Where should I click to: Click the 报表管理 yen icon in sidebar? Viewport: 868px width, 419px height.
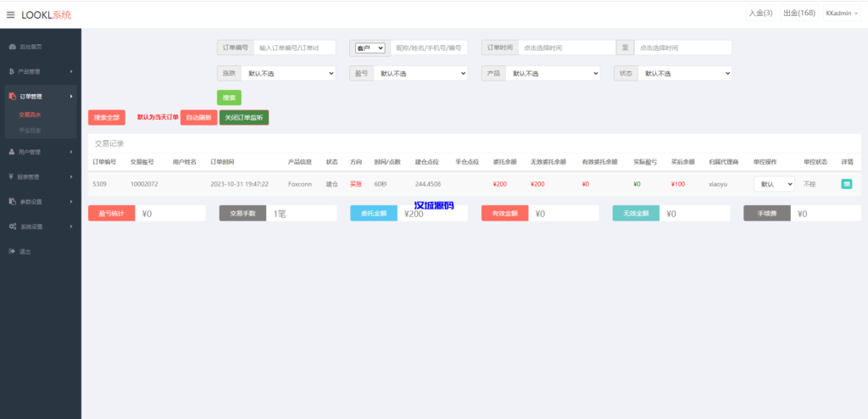[x=11, y=176]
